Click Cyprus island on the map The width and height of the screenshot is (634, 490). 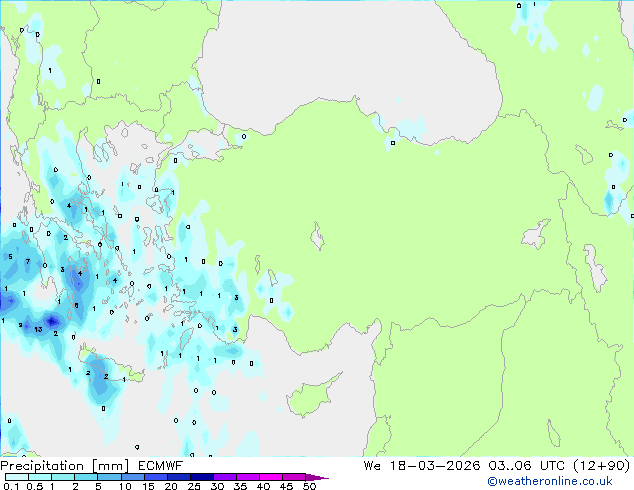click(x=311, y=395)
